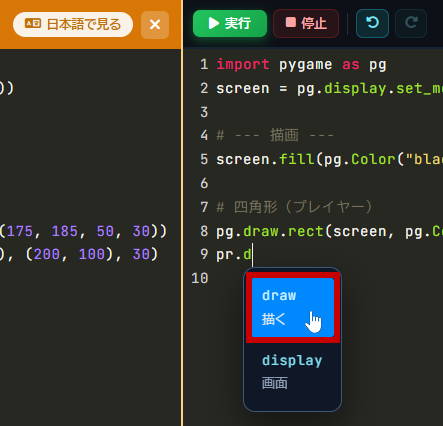This screenshot has width=443, height=426.
Task: Click the grayed redo arrow icon
Action: click(411, 23)
